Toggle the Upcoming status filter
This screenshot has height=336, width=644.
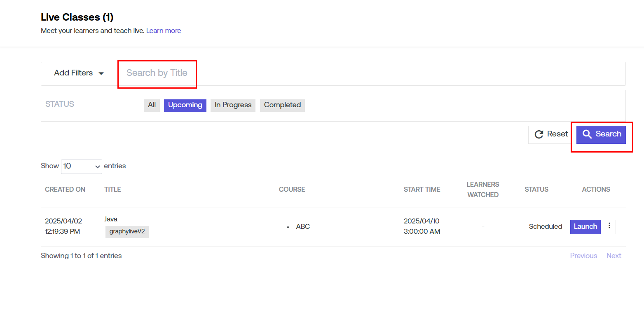[x=185, y=105]
